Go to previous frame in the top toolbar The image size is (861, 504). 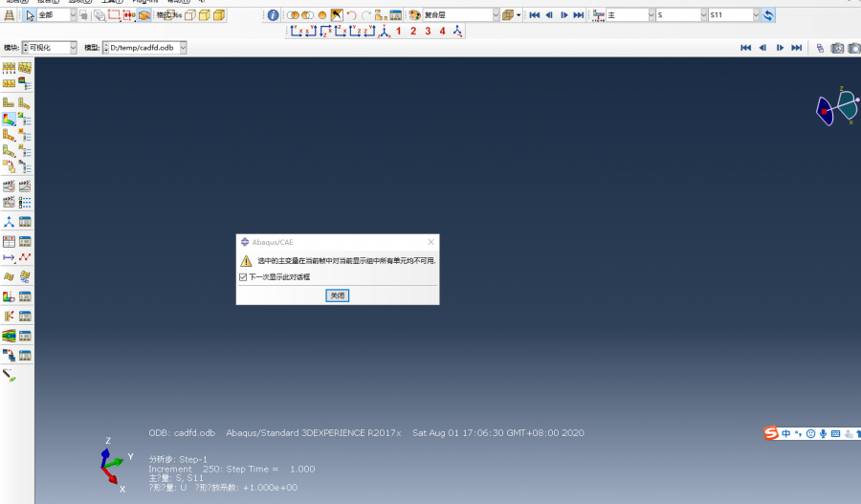pos(549,15)
